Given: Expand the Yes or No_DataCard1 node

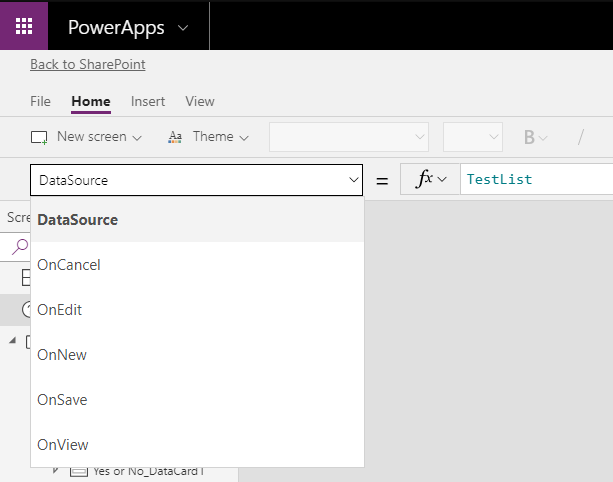Looking at the screenshot, I should (x=56, y=470).
